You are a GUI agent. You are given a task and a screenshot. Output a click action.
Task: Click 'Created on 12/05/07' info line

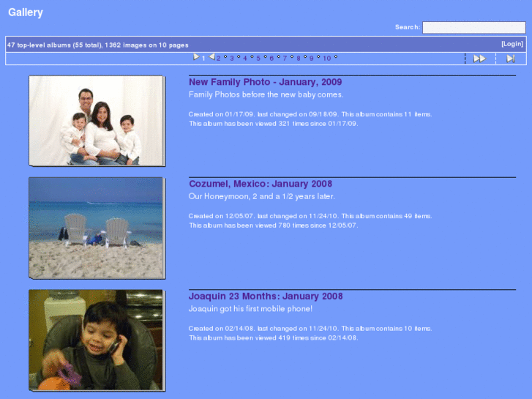(x=310, y=216)
